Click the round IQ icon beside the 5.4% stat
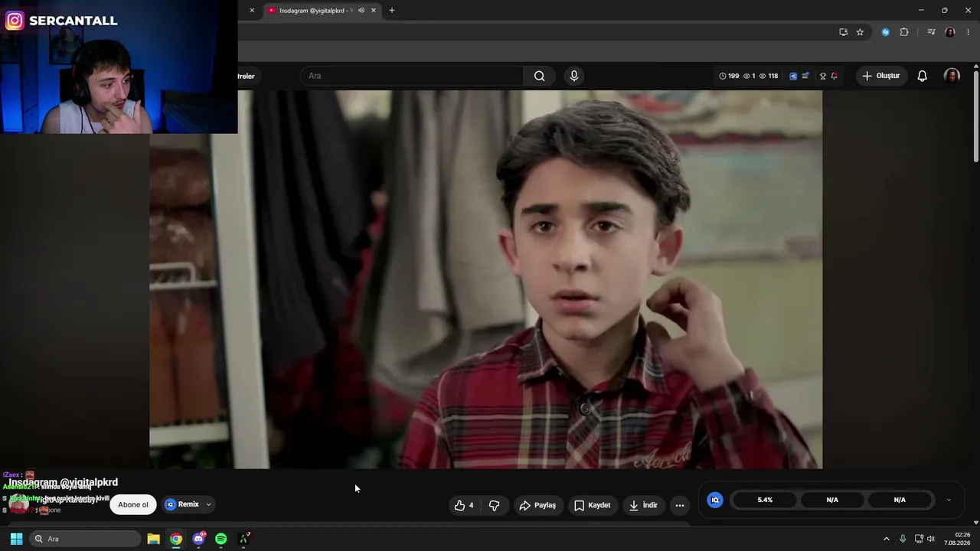980x551 pixels. [x=715, y=500]
